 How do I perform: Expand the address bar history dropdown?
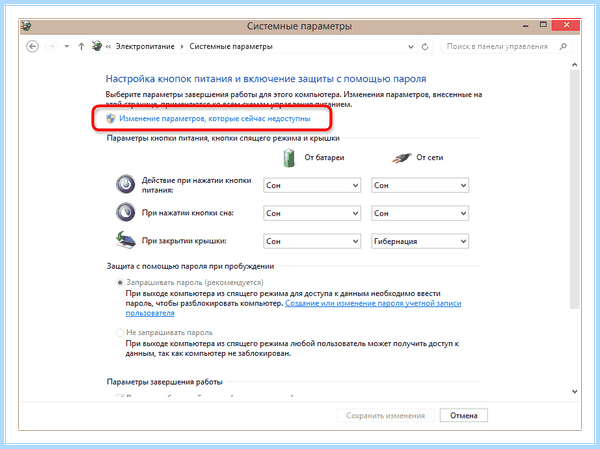pos(411,47)
